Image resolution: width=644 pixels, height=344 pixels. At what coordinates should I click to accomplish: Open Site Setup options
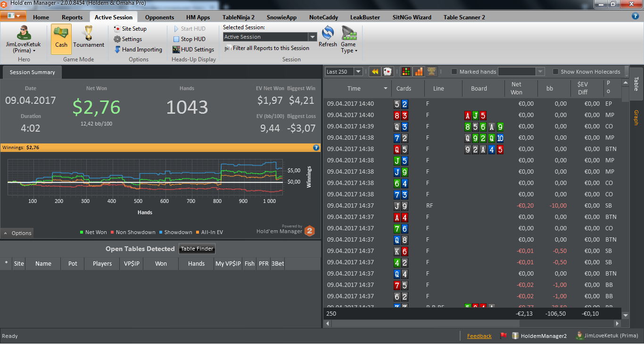[x=130, y=29]
